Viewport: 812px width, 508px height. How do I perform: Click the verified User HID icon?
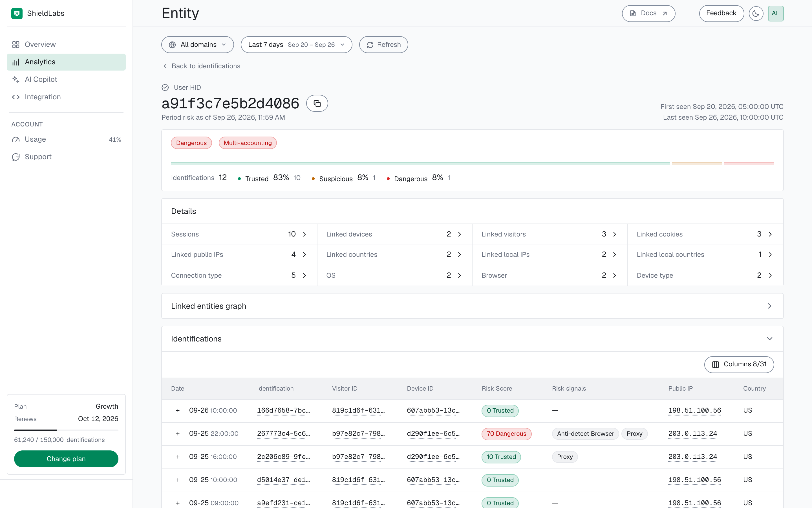pyautogui.click(x=165, y=87)
